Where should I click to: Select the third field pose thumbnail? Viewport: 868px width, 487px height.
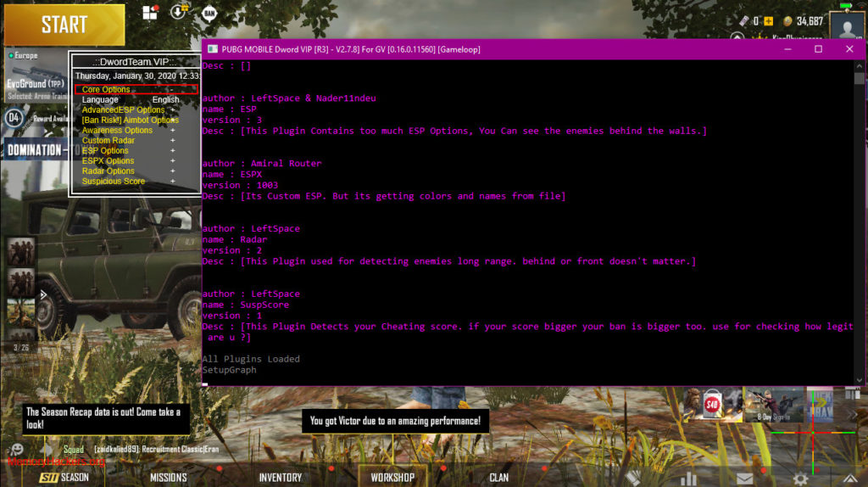click(x=20, y=312)
